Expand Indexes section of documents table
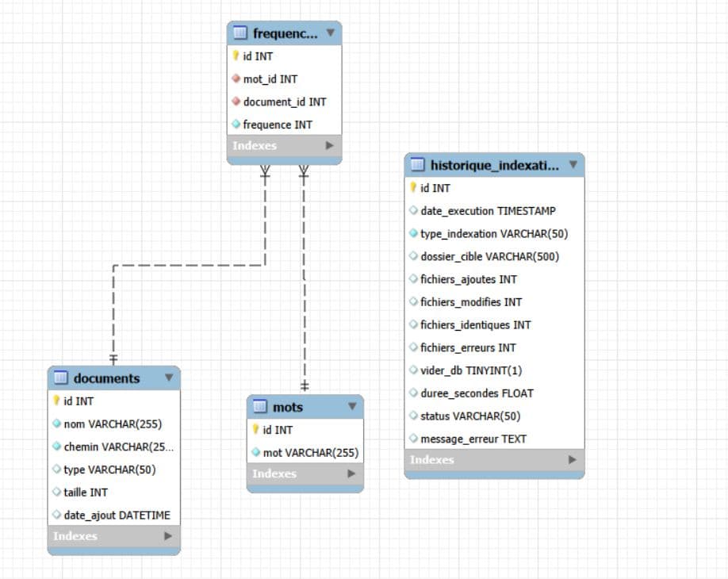Viewport: 728px width, 579px height. coord(168,536)
